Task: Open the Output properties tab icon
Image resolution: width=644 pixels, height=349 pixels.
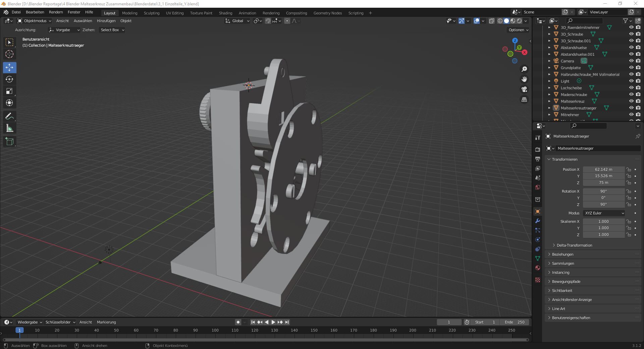Action: tap(538, 159)
